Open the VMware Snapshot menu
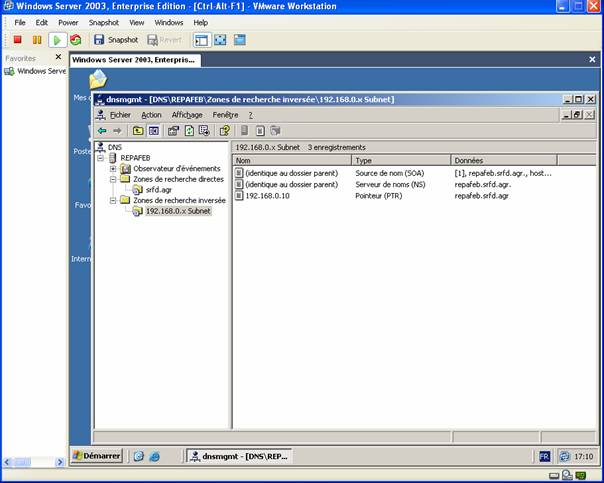The height and width of the screenshot is (483, 604). point(104,23)
